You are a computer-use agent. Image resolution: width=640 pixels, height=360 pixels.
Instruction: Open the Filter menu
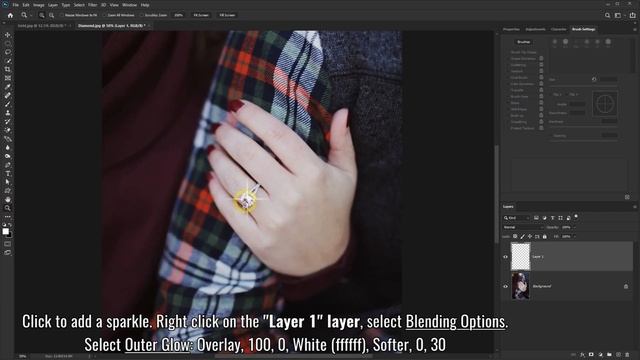[x=93, y=5]
